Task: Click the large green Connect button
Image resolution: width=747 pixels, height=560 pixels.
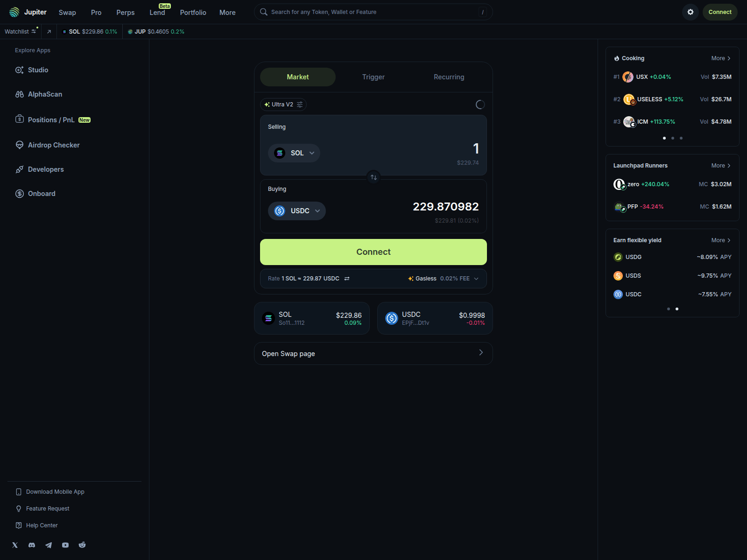Action: point(373,252)
